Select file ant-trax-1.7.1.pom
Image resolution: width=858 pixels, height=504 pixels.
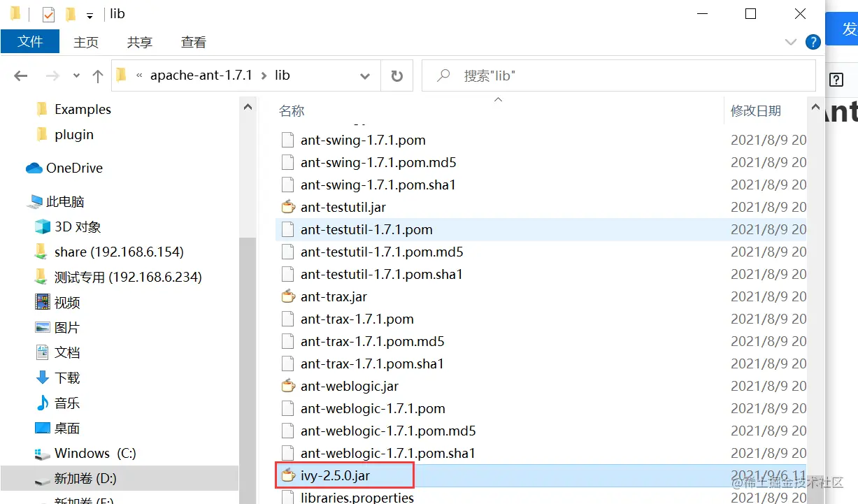357,319
